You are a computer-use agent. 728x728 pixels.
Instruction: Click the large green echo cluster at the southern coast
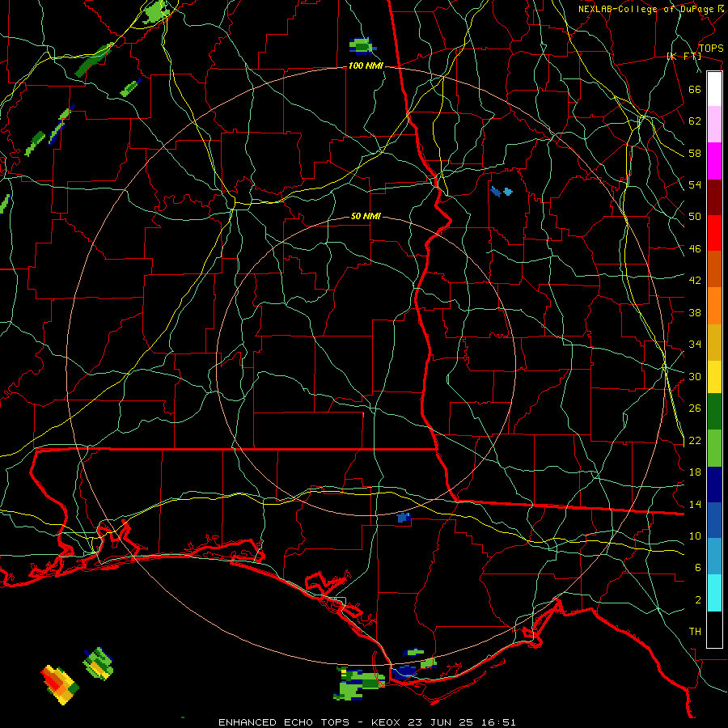(360, 684)
